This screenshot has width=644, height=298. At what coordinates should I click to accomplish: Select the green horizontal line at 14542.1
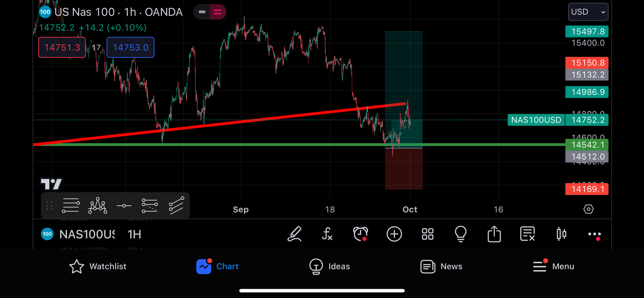click(x=252, y=145)
